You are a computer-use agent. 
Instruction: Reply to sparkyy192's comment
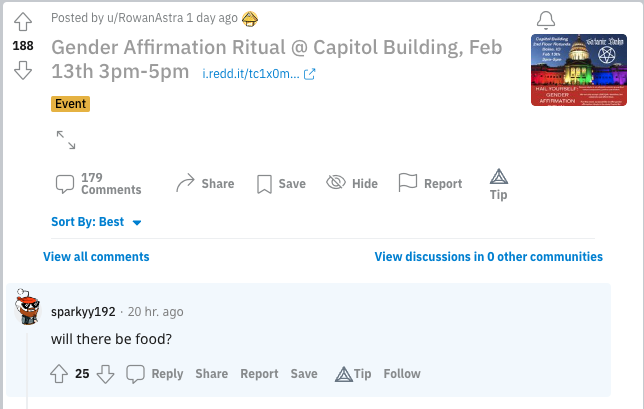coord(155,374)
